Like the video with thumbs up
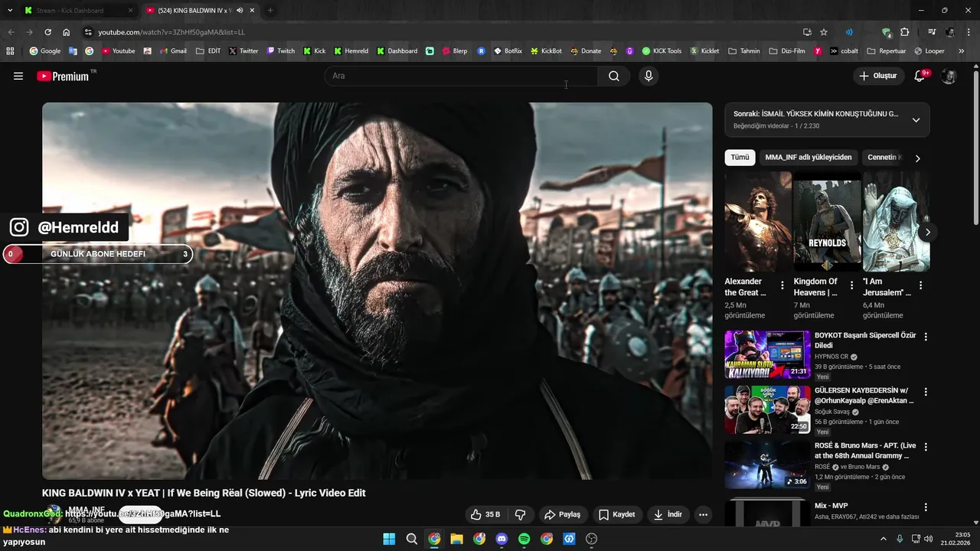Viewport: 980px width, 551px height. click(x=485, y=514)
